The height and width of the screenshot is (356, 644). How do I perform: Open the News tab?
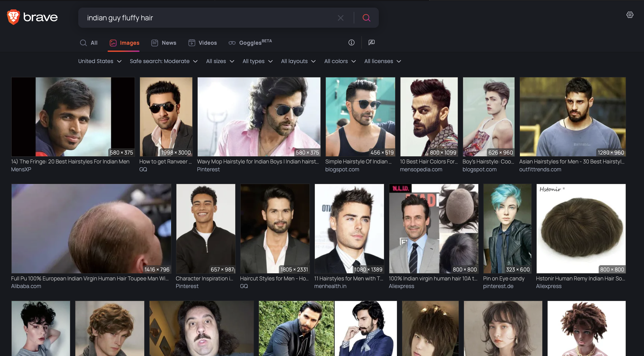pos(164,43)
